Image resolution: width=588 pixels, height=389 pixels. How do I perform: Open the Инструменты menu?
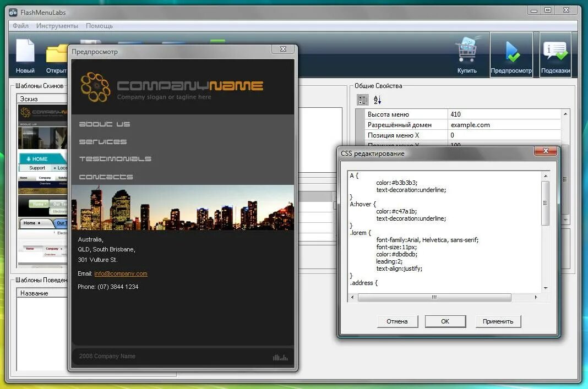pos(57,26)
